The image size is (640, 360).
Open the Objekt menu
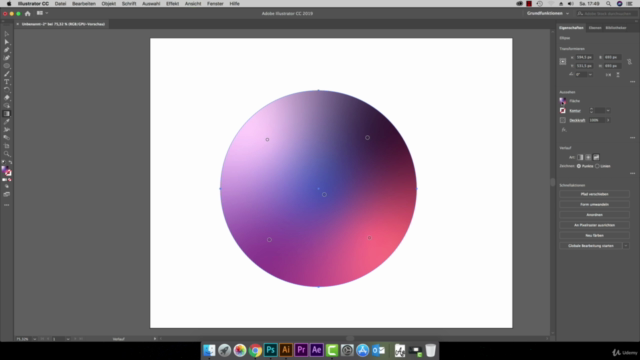click(109, 4)
